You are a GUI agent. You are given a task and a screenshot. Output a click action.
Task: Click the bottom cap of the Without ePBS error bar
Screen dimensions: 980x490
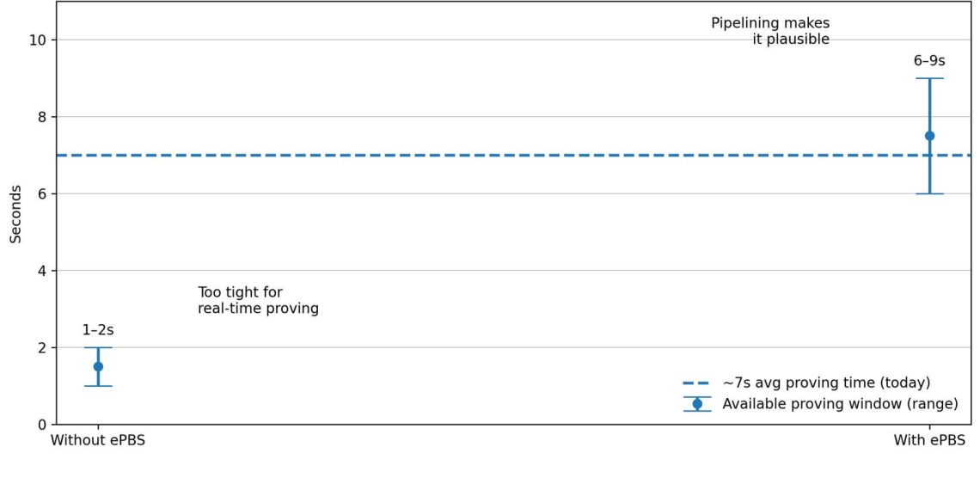click(98, 386)
